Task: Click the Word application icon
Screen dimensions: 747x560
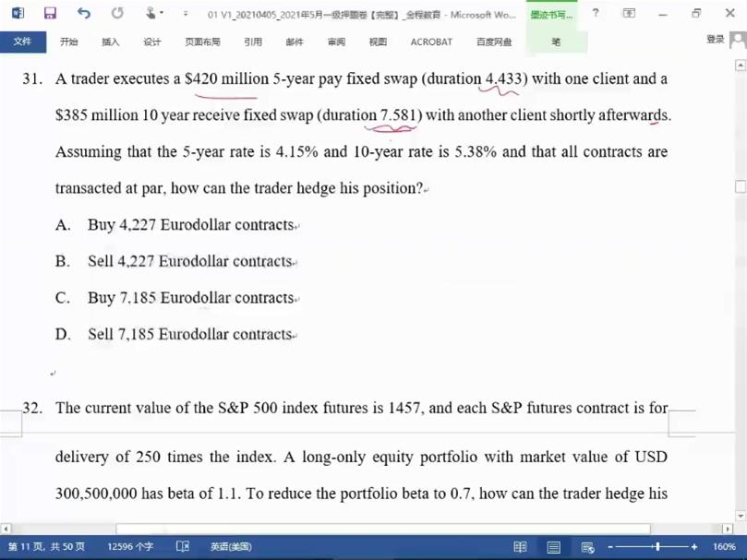Action: coord(18,13)
